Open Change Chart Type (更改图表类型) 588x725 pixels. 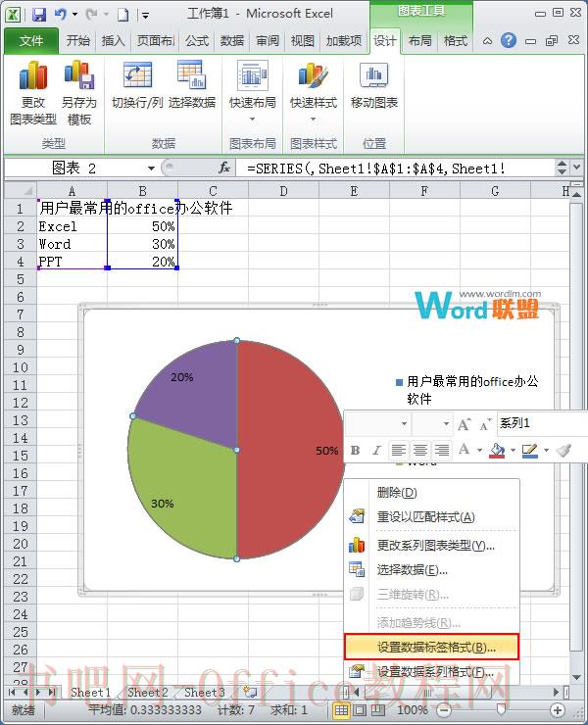33,93
